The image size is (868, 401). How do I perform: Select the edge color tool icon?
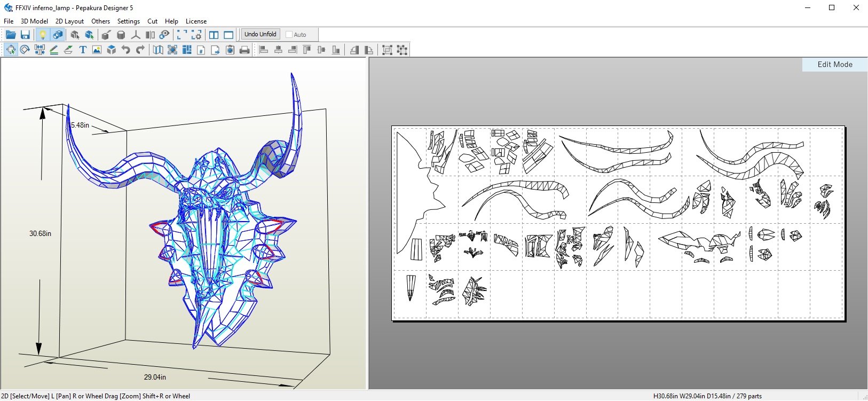tap(68, 50)
